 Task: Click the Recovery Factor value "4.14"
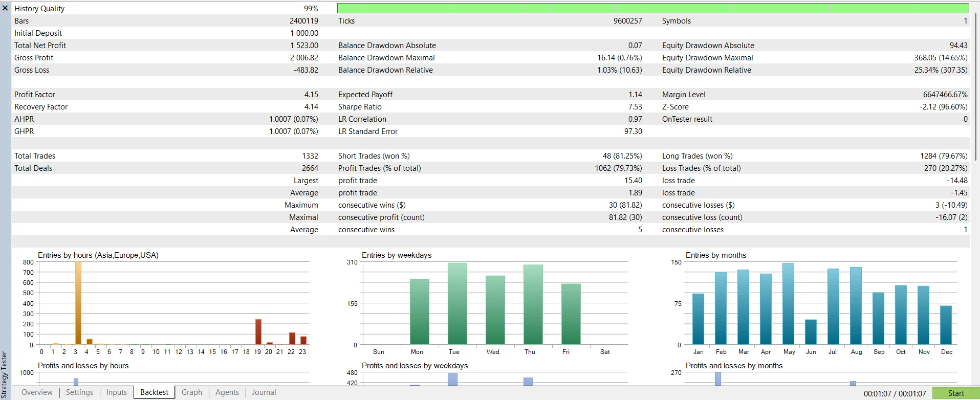[311, 107]
